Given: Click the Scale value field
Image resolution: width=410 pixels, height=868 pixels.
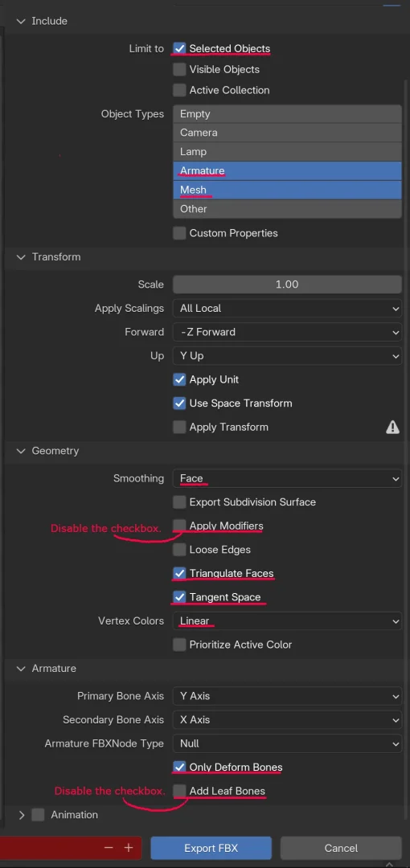Looking at the screenshot, I should 287,284.
